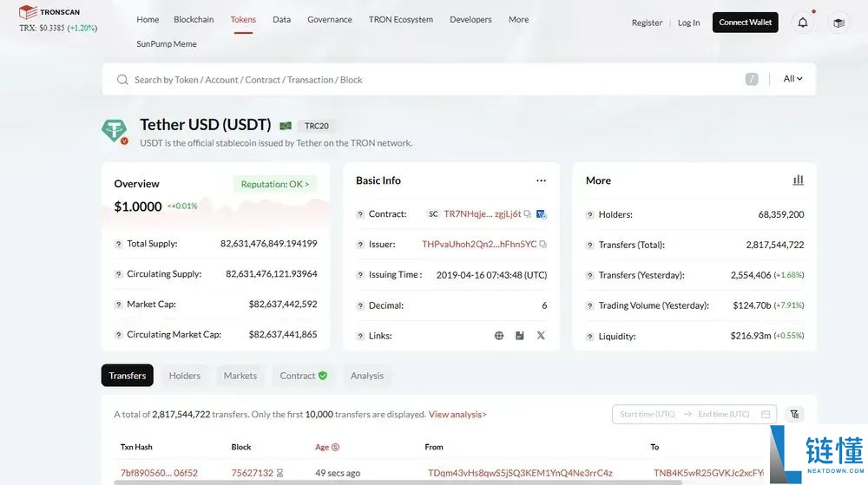This screenshot has width=868, height=485.
Task: Open contract address TR7NHqje...zgjLj6t
Action: (482, 213)
